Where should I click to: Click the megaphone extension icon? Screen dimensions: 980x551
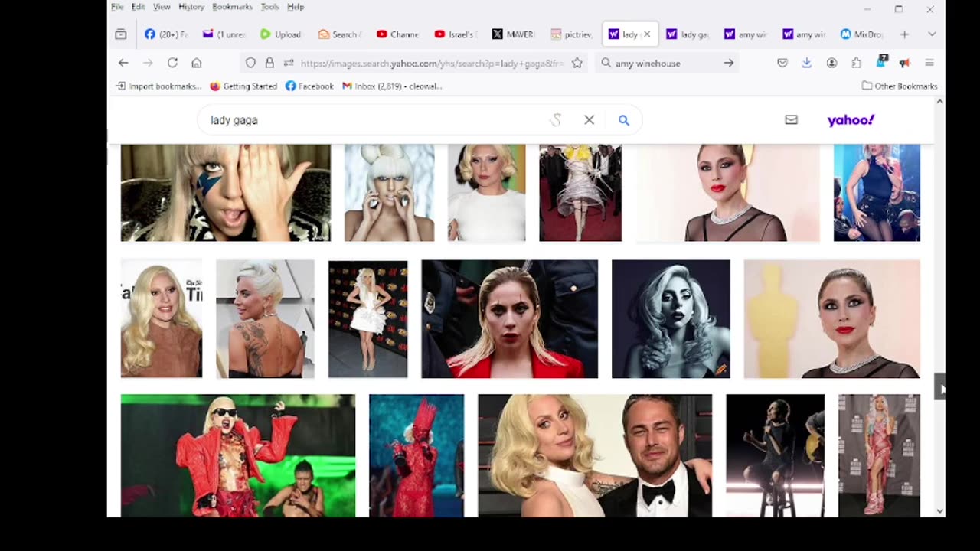904,63
